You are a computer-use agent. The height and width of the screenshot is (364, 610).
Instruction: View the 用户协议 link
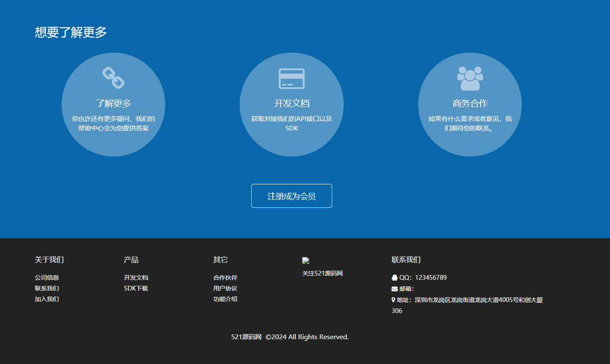225,288
